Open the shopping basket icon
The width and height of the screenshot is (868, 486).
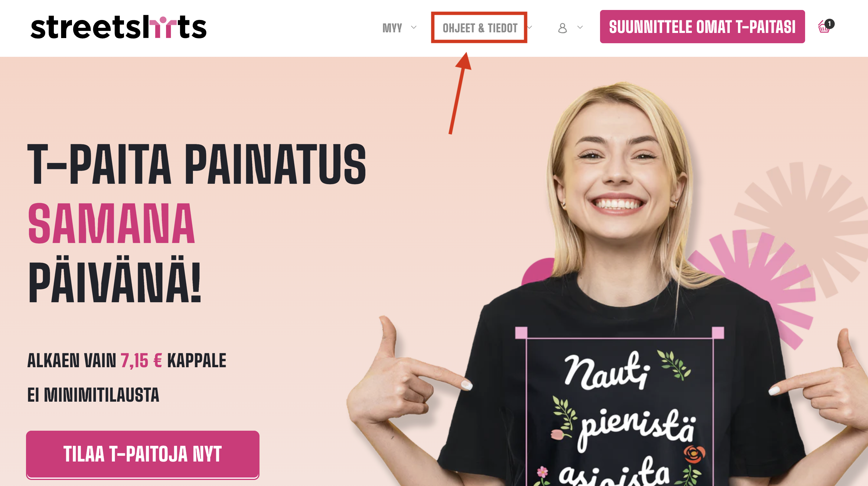(x=824, y=27)
